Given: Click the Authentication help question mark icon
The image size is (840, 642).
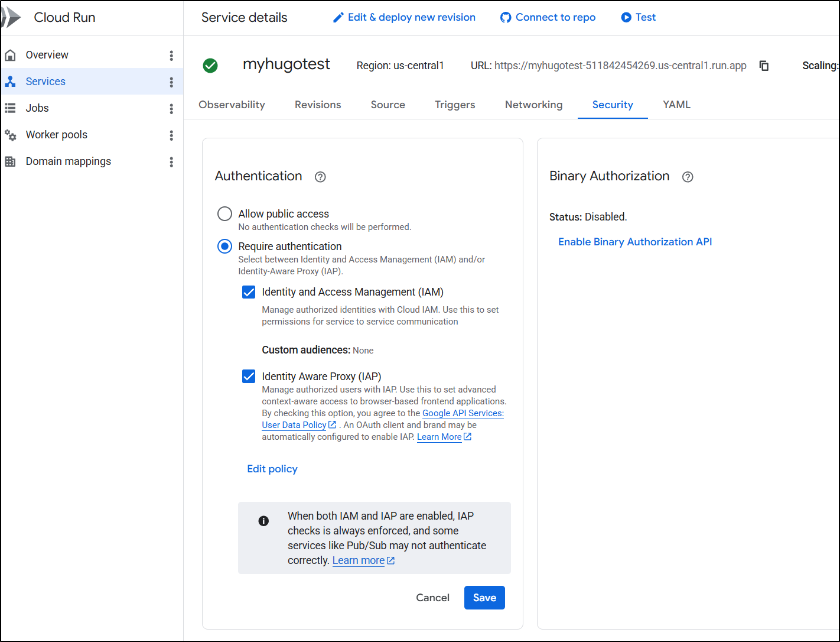Looking at the screenshot, I should point(320,177).
